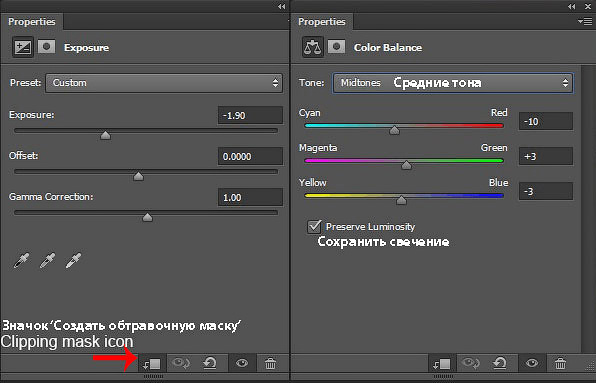The height and width of the screenshot is (383, 596).
Task: Open the Color Balance panel flyout menu
Action: 585,22
